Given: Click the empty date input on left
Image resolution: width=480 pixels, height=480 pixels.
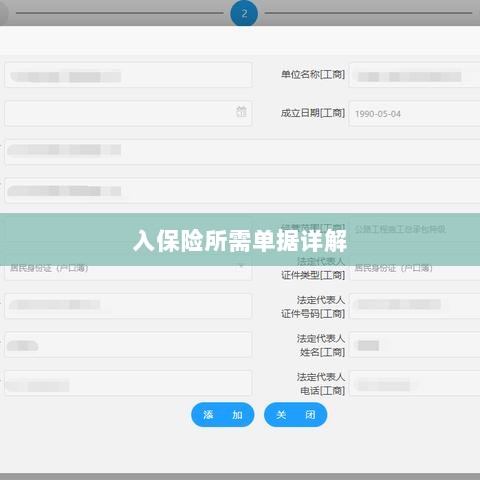Looking at the screenshot, I should [128, 114].
